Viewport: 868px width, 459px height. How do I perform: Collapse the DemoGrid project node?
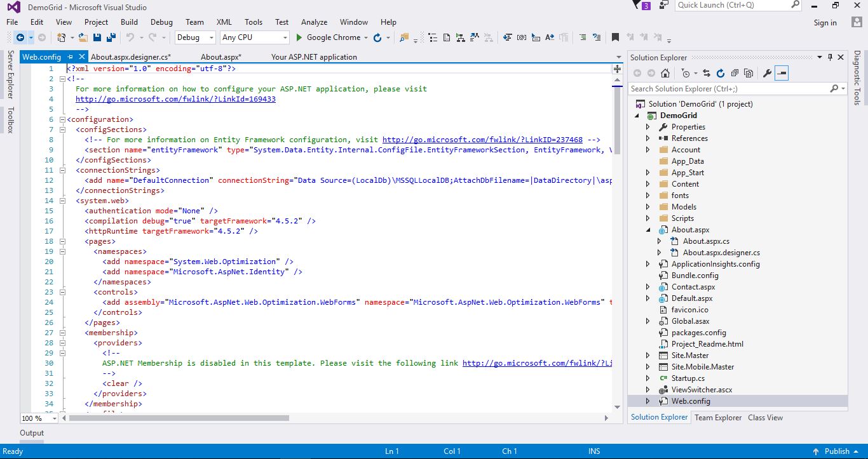point(637,116)
